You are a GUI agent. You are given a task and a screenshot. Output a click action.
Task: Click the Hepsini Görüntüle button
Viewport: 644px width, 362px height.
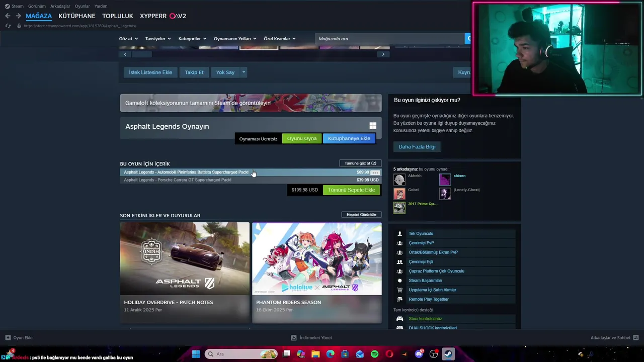click(x=361, y=215)
